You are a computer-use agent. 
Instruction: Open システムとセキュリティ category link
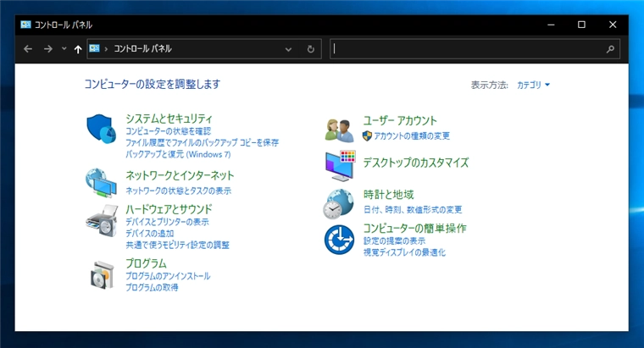pos(169,119)
